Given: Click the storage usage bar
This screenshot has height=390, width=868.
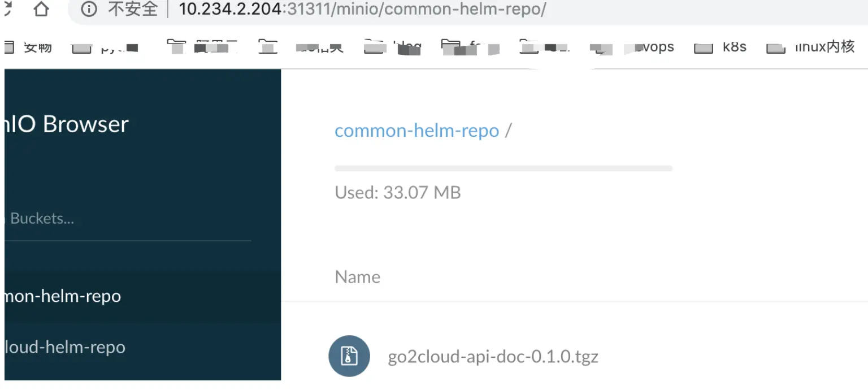Looking at the screenshot, I should [504, 168].
